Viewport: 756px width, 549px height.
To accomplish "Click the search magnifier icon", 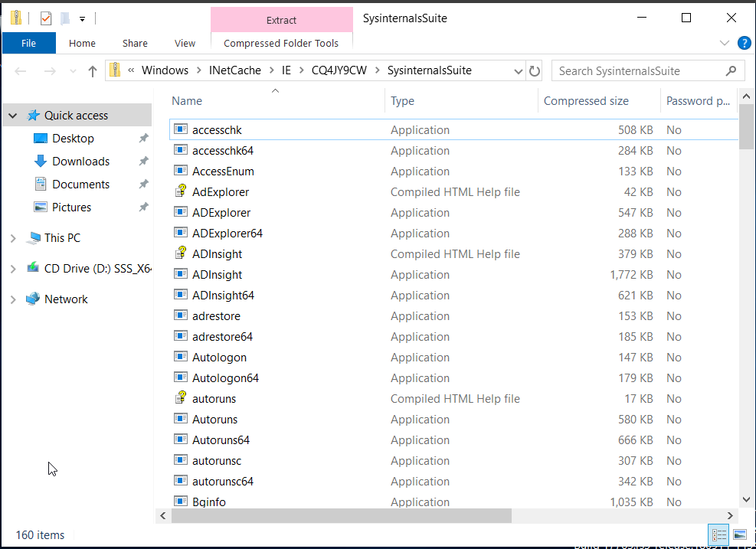I will 732,71.
